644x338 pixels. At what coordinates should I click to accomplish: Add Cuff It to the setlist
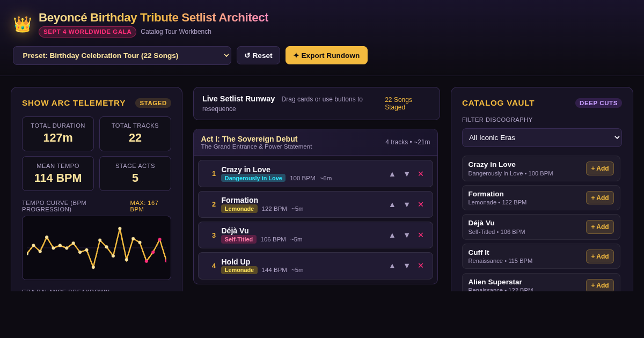[x=600, y=256]
